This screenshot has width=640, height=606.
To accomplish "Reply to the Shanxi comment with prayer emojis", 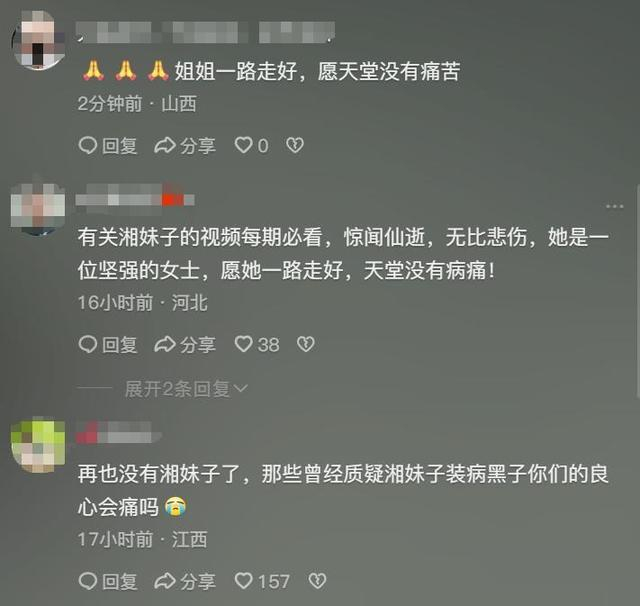I will (108, 146).
